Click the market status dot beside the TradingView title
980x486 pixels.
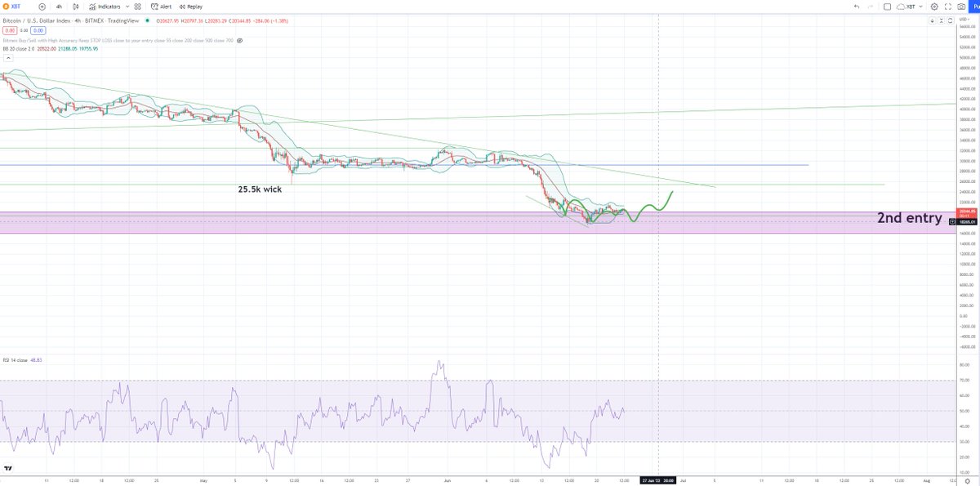click(147, 20)
